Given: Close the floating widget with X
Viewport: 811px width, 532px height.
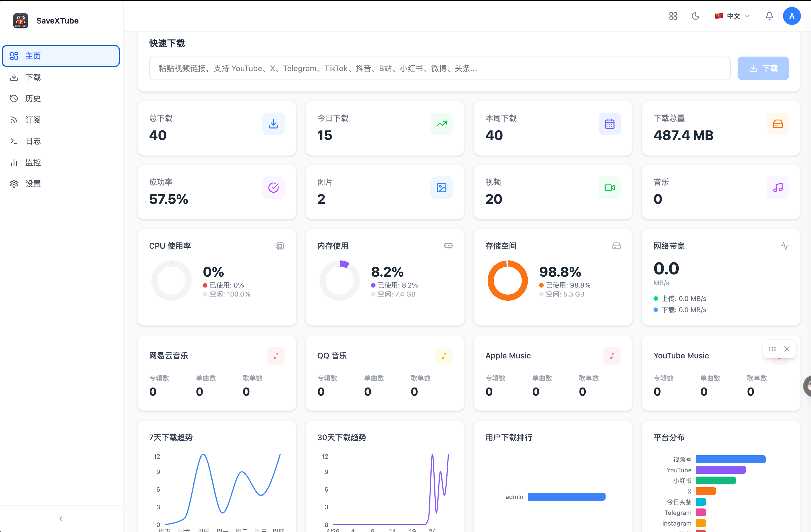Looking at the screenshot, I should coord(787,349).
